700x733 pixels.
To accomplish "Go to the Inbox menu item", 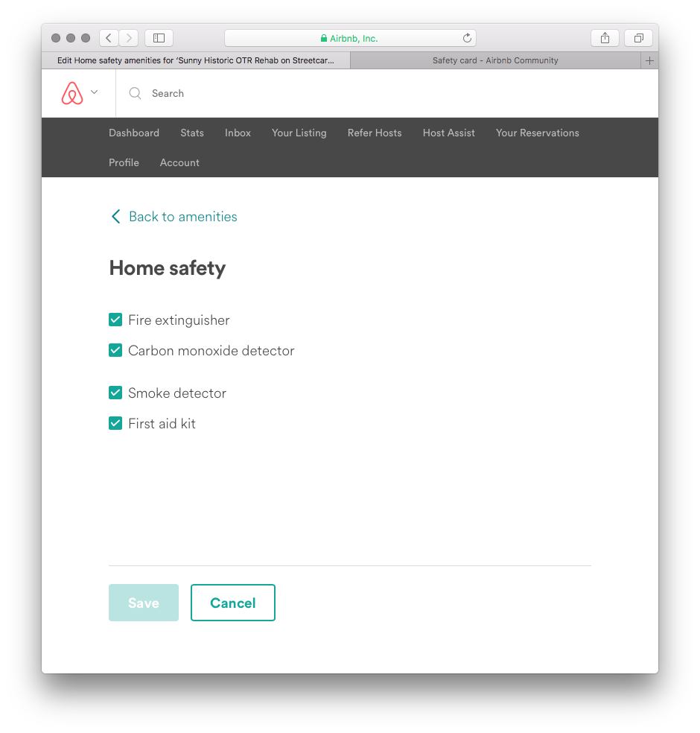I will tap(238, 133).
